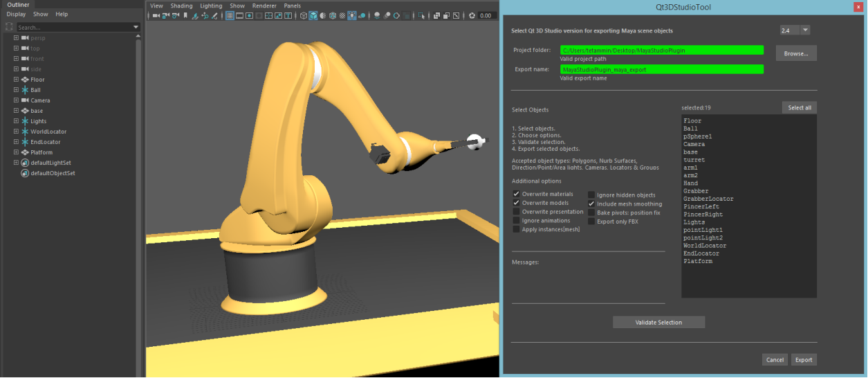868x378 pixels.
Task: Click the smooth shade all cube icon
Action: click(x=313, y=15)
